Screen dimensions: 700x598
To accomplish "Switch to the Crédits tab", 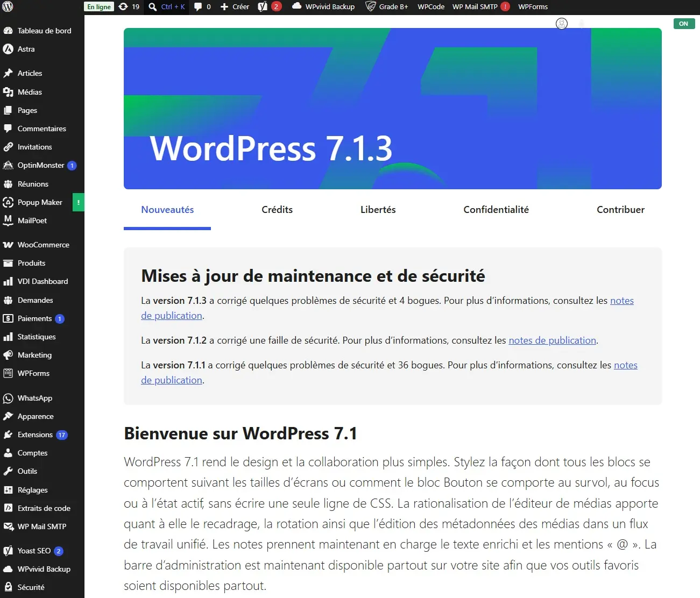I will pyautogui.click(x=277, y=210).
